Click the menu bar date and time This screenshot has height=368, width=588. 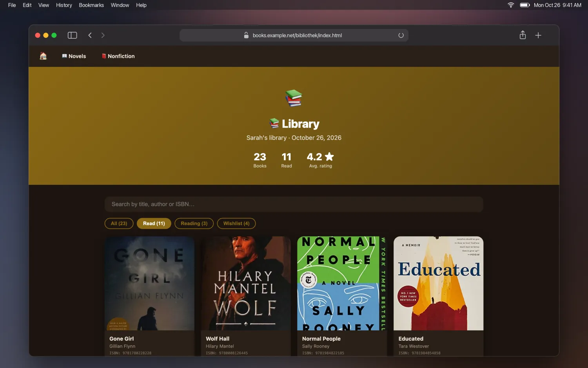[x=557, y=5]
